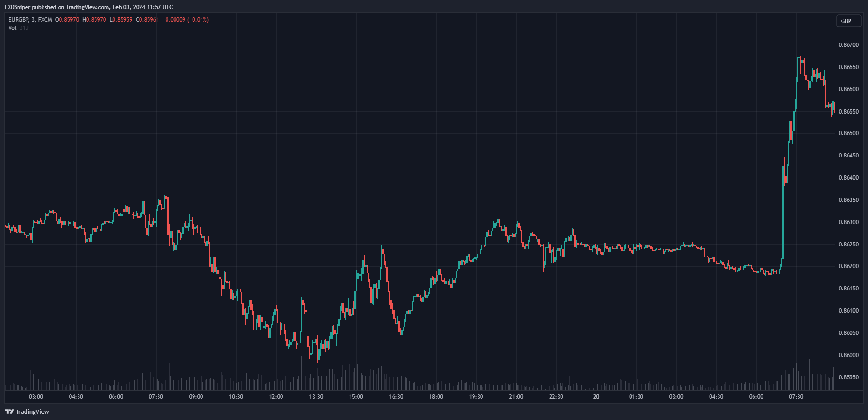868x420 pixels.
Task: Open the GBP currency selector
Action: [846, 21]
